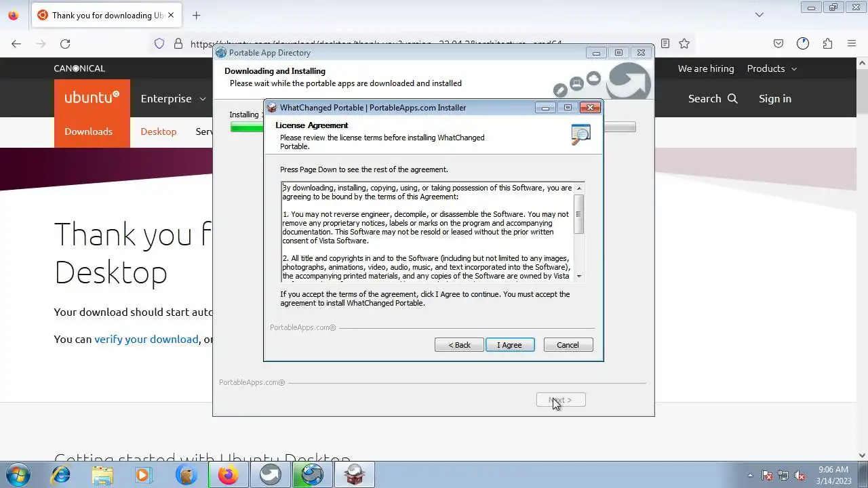The width and height of the screenshot is (868, 488).
Task: Click the Canonical logo
Action: click(x=79, y=68)
